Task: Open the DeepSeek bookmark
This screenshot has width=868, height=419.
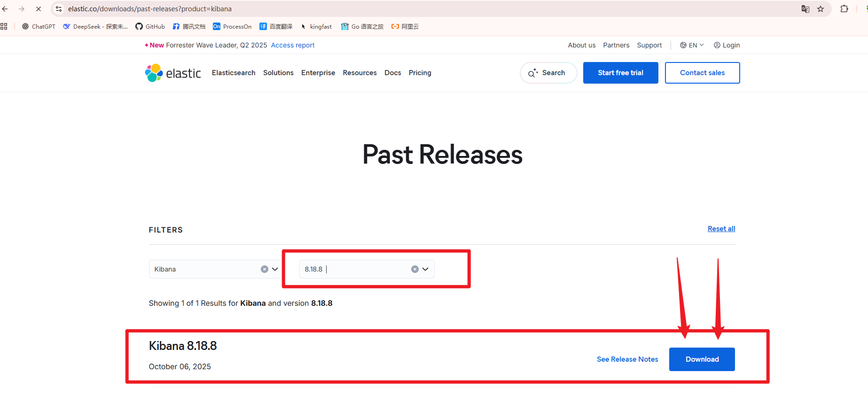Action: [95, 27]
